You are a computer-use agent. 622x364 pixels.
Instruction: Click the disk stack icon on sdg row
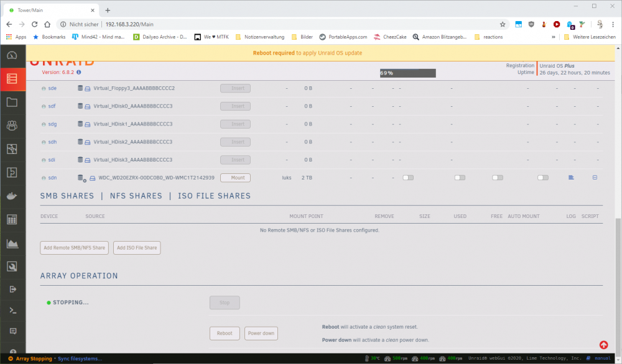click(80, 124)
